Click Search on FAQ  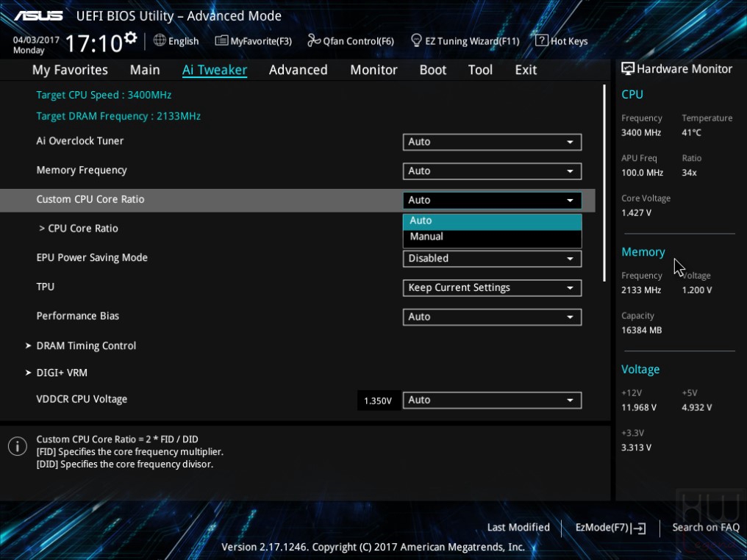[x=706, y=528]
